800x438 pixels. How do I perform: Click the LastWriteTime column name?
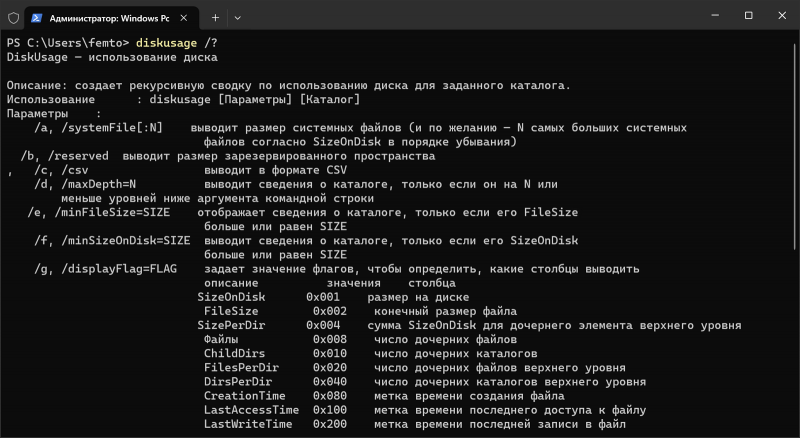pos(248,424)
